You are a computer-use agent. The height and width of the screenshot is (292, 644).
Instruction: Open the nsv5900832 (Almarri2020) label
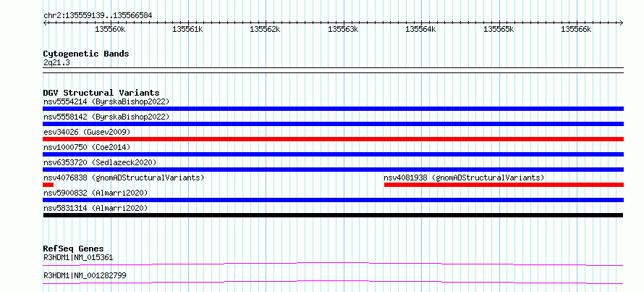pyautogui.click(x=96, y=193)
